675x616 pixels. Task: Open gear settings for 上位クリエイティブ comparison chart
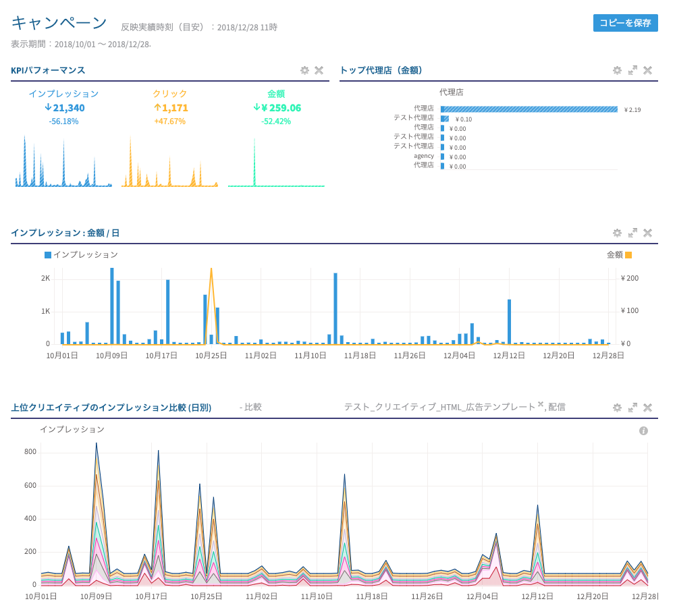coord(617,408)
